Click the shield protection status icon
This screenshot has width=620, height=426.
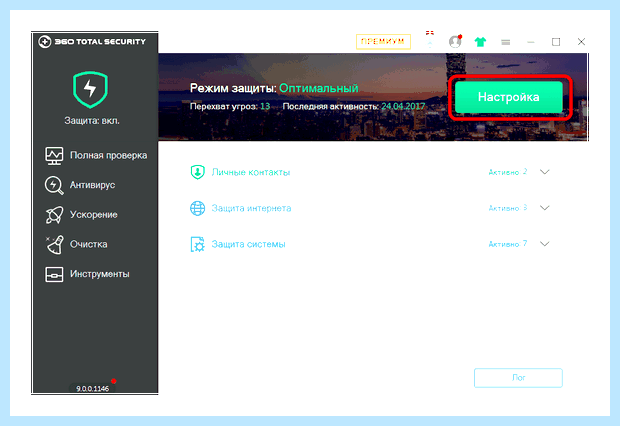[x=90, y=90]
